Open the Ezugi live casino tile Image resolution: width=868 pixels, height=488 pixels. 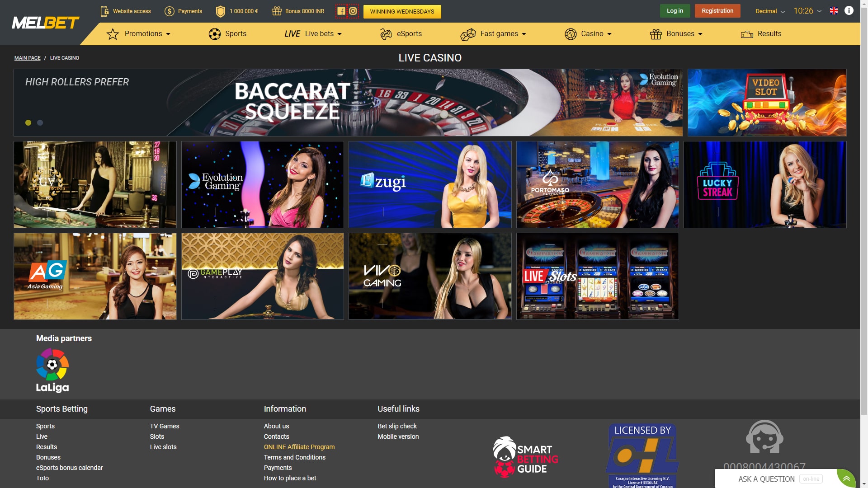coord(430,184)
